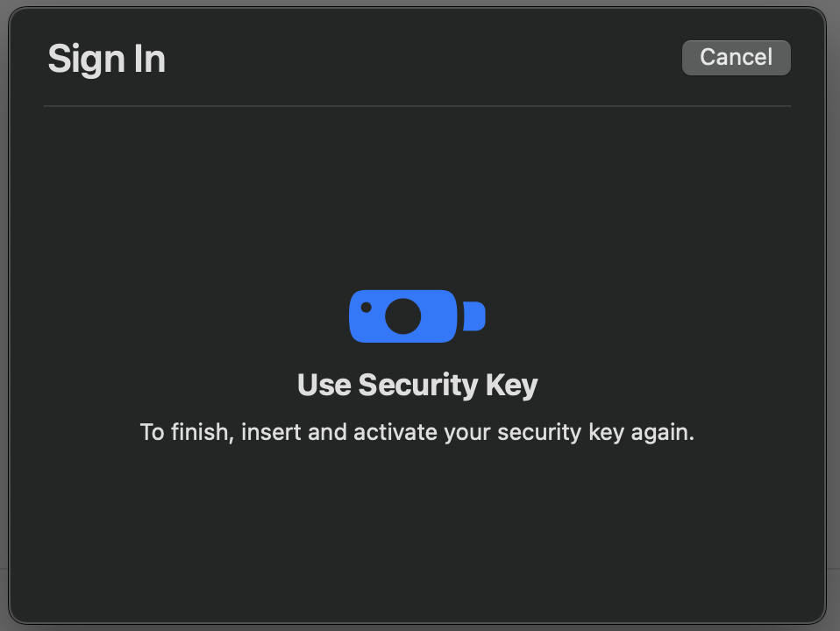Click the blue security key icon
Image resolution: width=840 pixels, height=631 pixels.
(x=416, y=316)
